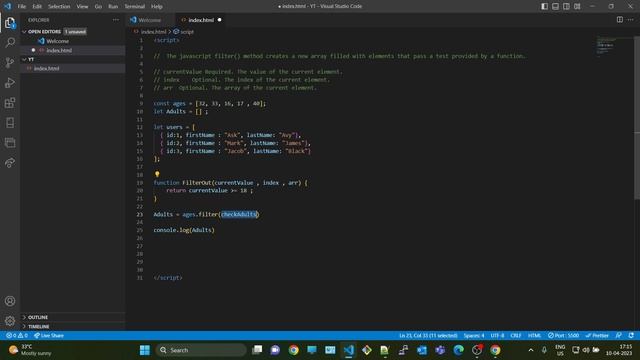Change the CRLF end of line sequence
The image size is (640, 360).
click(x=516, y=336)
